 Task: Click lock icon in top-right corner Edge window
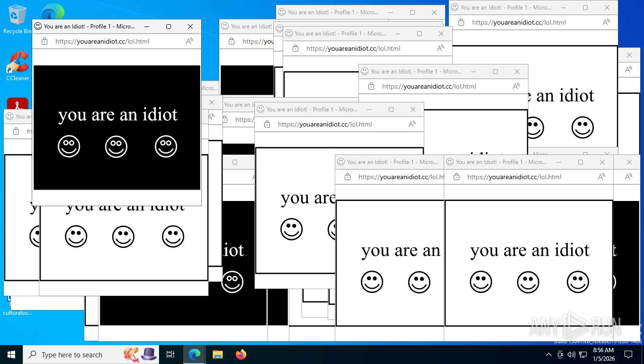click(461, 22)
